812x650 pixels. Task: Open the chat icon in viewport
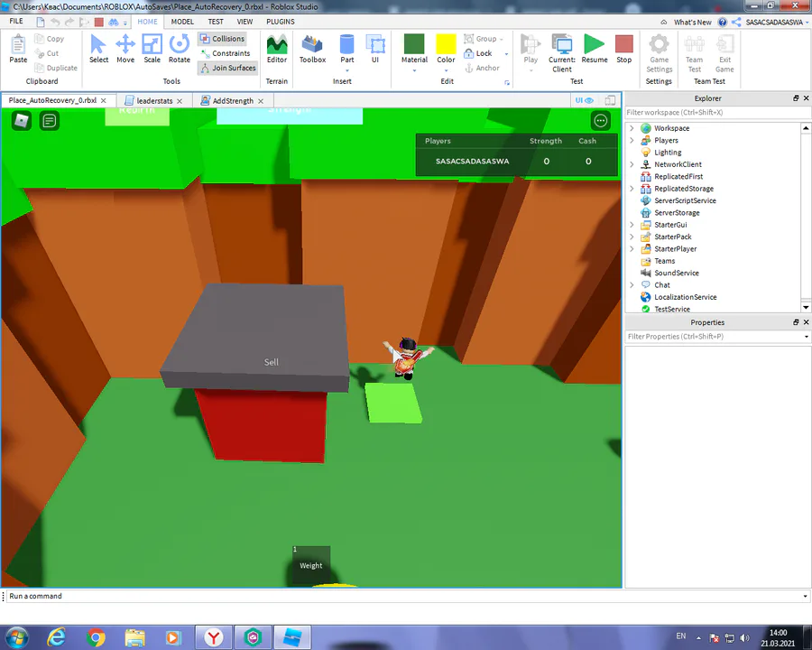tap(50, 121)
